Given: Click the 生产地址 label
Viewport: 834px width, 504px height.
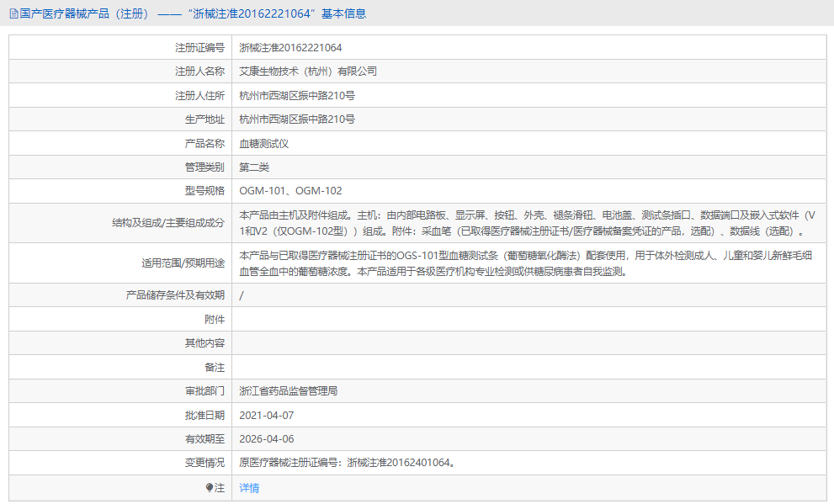Looking at the screenshot, I should [x=205, y=119].
